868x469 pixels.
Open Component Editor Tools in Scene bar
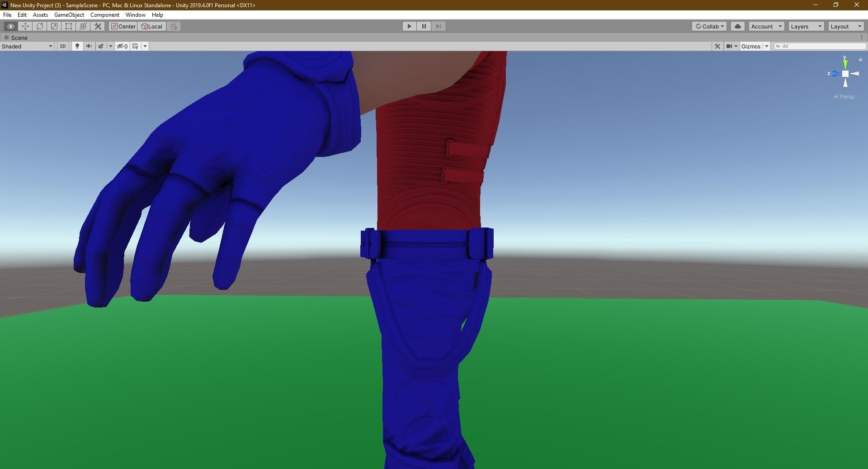[x=717, y=46]
